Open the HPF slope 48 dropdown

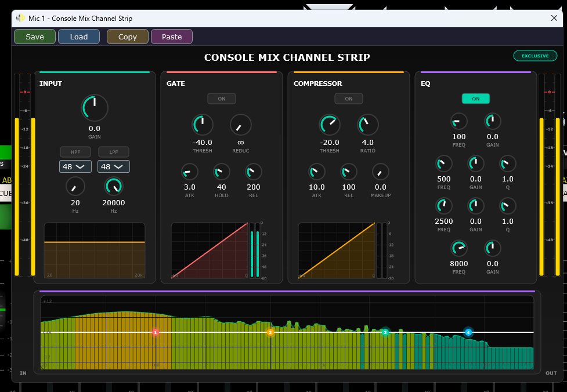pyautogui.click(x=75, y=166)
